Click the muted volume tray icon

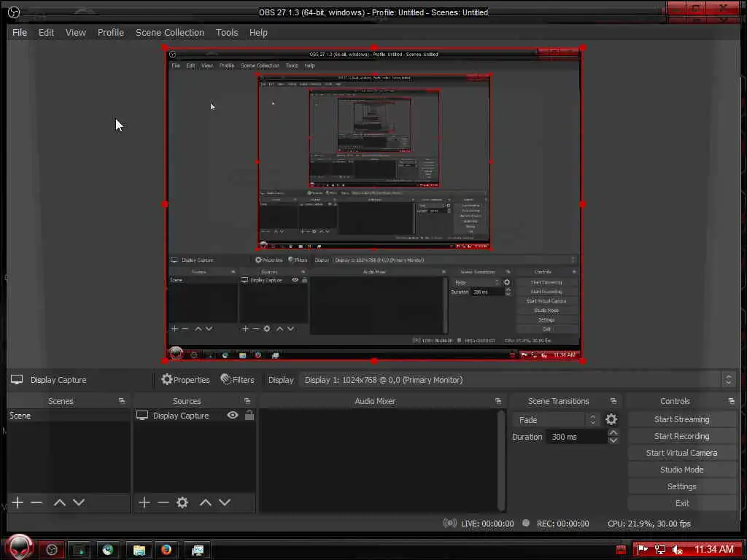coord(677,550)
